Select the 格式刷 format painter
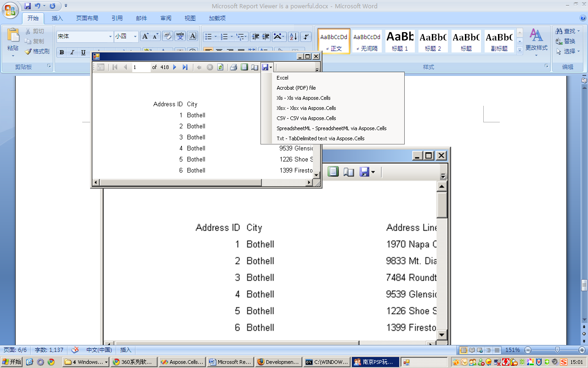588x368 pixels. click(x=37, y=51)
